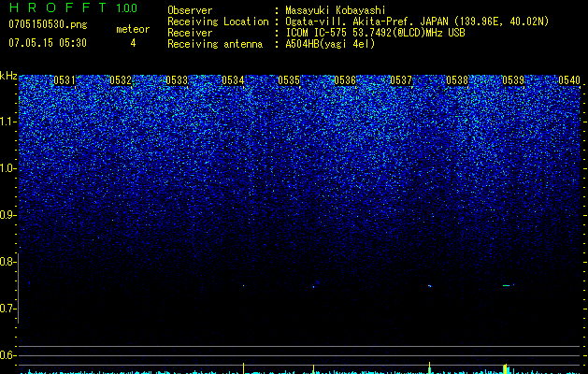
Task: Click the observer name Masayuki Kobayashi
Action: (x=336, y=10)
